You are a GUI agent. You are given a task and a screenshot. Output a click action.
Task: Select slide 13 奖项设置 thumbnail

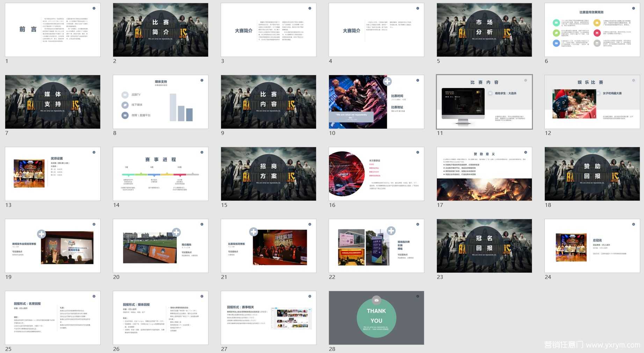point(53,174)
